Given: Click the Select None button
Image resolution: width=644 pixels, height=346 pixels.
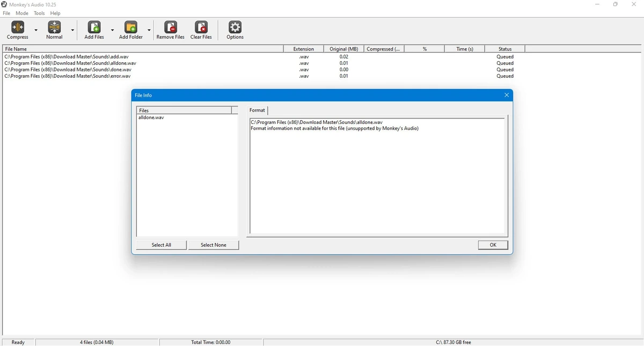Looking at the screenshot, I should point(214,245).
